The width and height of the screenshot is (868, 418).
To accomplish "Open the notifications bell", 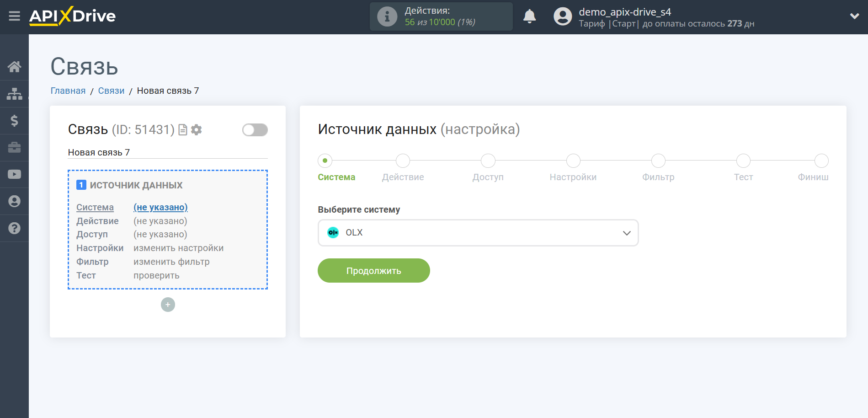I will tap(529, 16).
